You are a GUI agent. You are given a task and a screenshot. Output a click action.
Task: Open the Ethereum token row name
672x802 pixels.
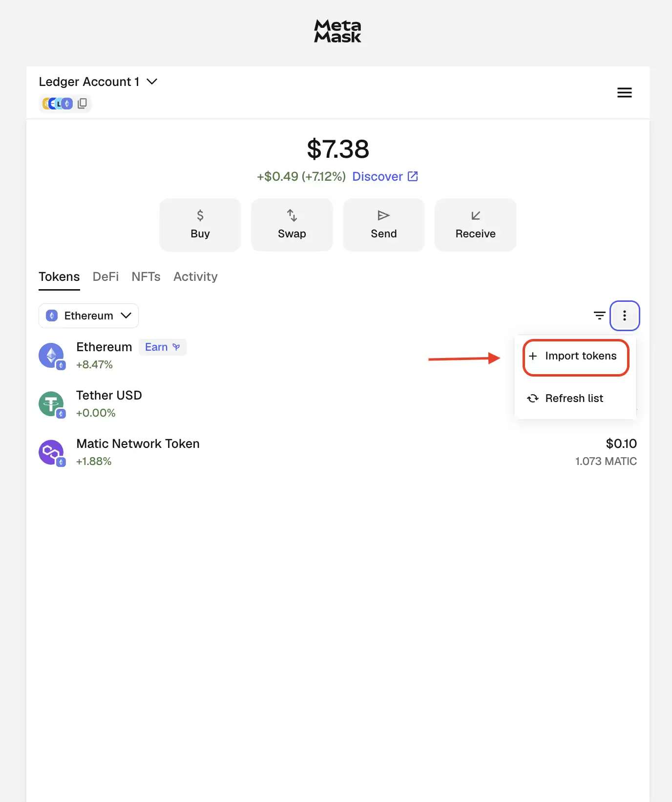pos(104,347)
